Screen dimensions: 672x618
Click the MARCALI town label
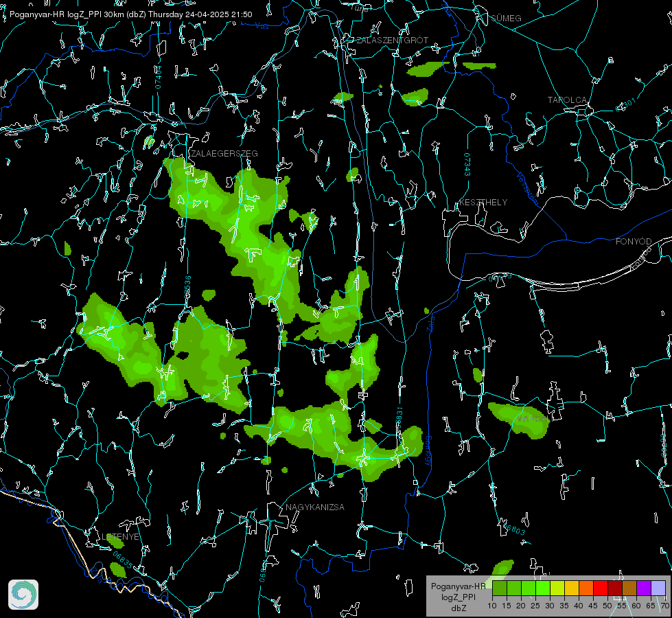(533, 419)
